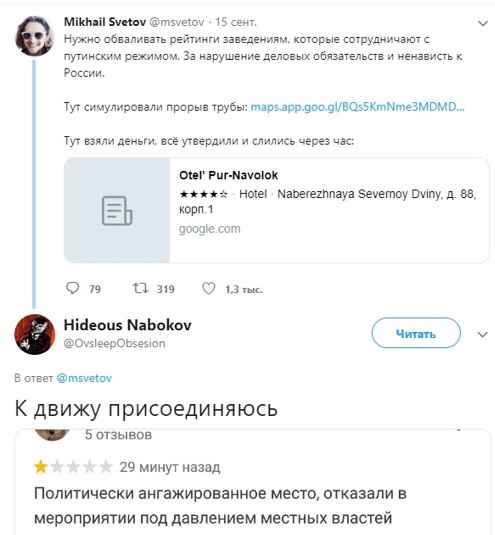This screenshot has height=535, width=495.
Task: Click the Hideous Nabokov display name
Action: coord(128,325)
